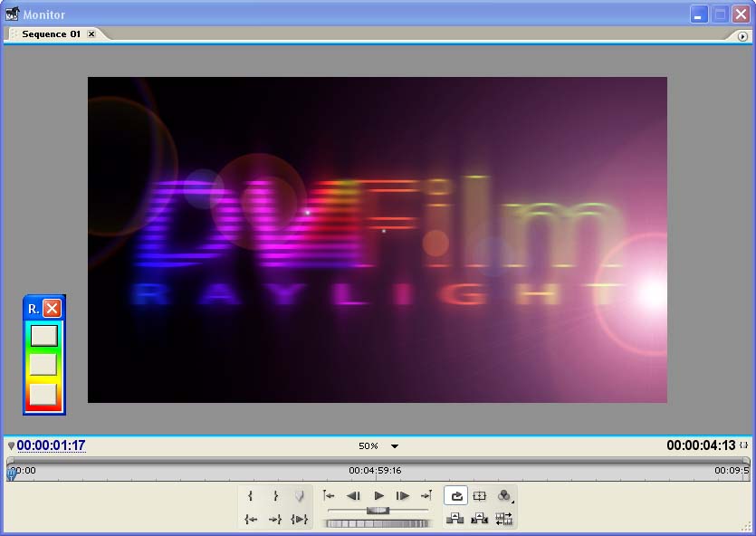756x536 pixels.
Task: Click the shuttle slider handle
Action: pos(378,510)
